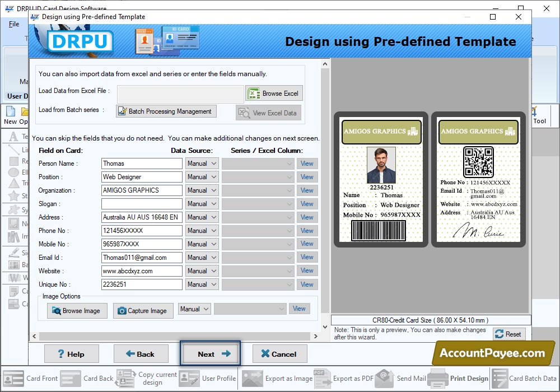560x392 pixels.
Task: Click View link for Slogan row
Action: pyautogui.click(x=307, y=204)
